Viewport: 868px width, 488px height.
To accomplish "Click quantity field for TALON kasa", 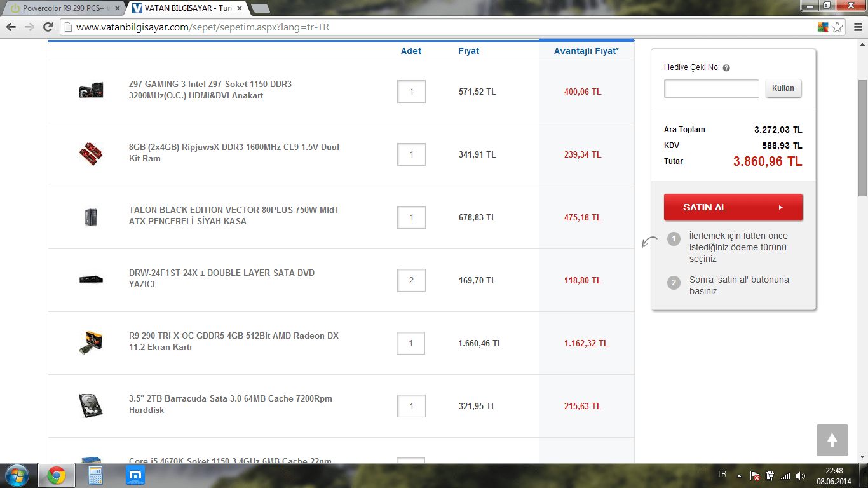I will (411, 217).
